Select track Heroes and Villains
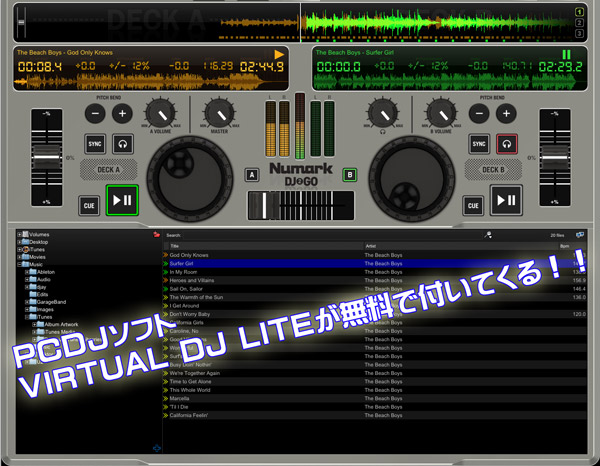This screenshot has width=600, height=466. point(375,280)
